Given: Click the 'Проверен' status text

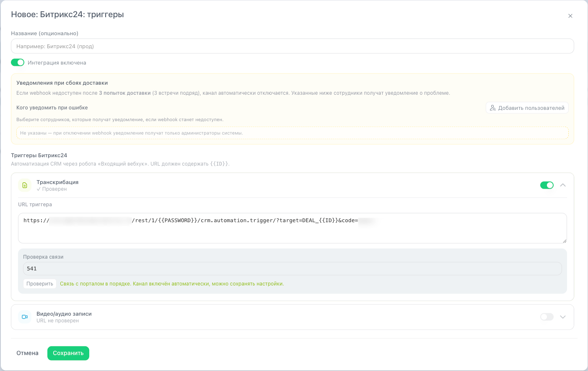Looking at the screenshot, I should 52,189.
